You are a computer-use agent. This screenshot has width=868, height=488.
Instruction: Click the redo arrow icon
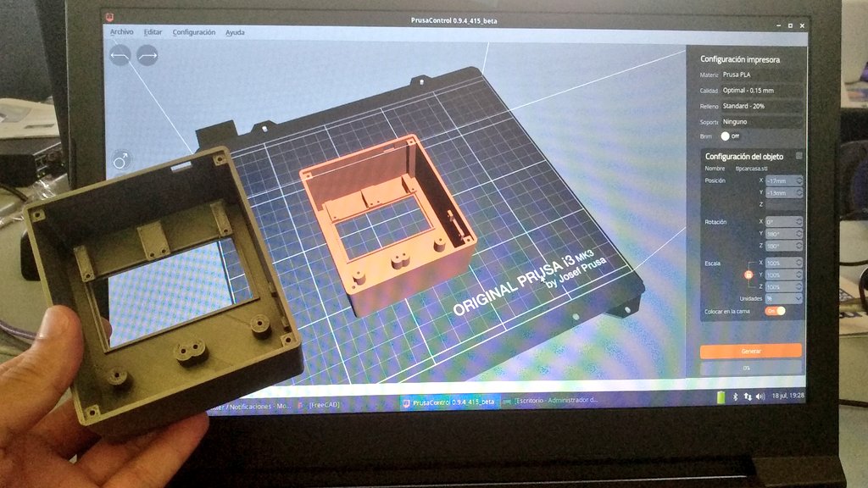pos(149,55)
